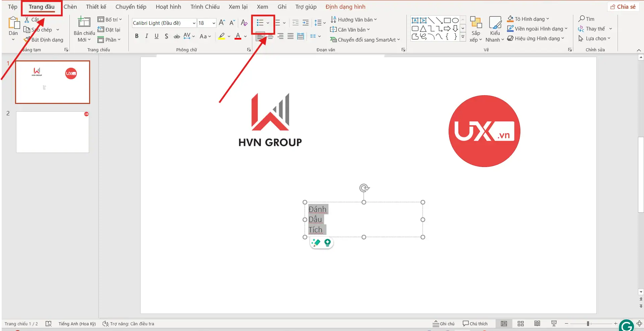Switch to the Thiết kế (Design) tab
The height and width of the screenshot is (331, 644).
coord(96,7)
